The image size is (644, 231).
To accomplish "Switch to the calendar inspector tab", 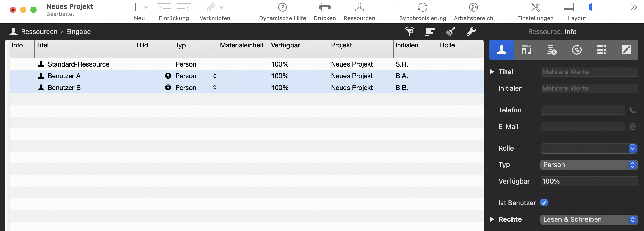I will 526,50.
